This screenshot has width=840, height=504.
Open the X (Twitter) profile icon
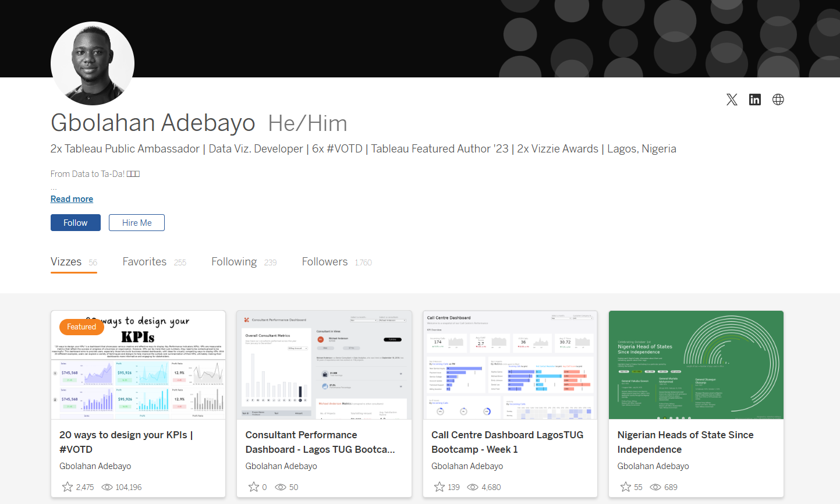pos(732,100)
